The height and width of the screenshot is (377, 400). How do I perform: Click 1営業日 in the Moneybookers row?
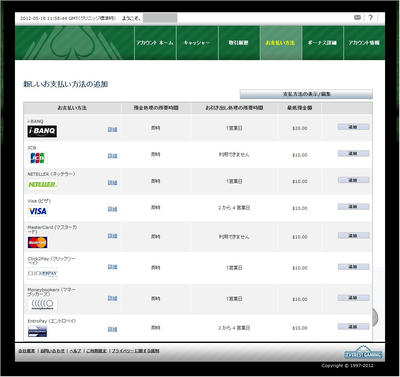[234, 299]
